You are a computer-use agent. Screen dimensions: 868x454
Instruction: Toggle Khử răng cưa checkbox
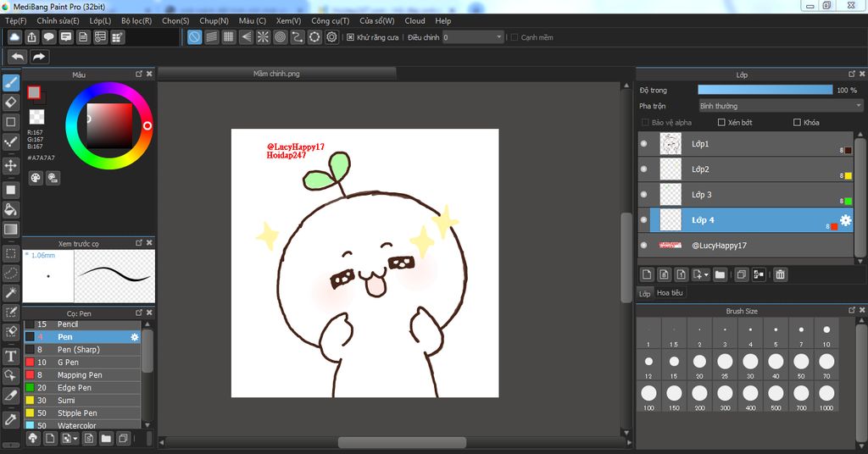[x=350, y=37]
